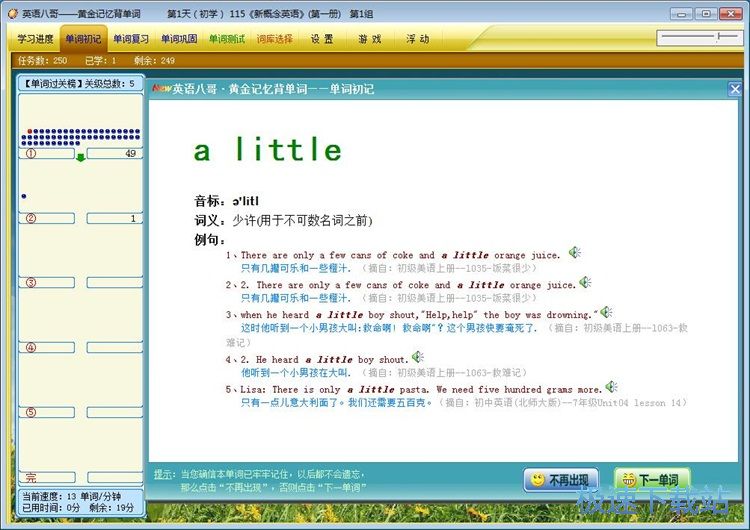Screen dimensions: 750x530
Task: Click the 提示 link
Action: tap(164, 474)
